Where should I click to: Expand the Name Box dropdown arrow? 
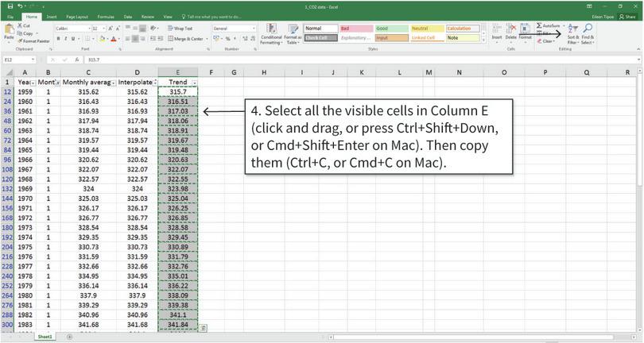click(33, 60)
